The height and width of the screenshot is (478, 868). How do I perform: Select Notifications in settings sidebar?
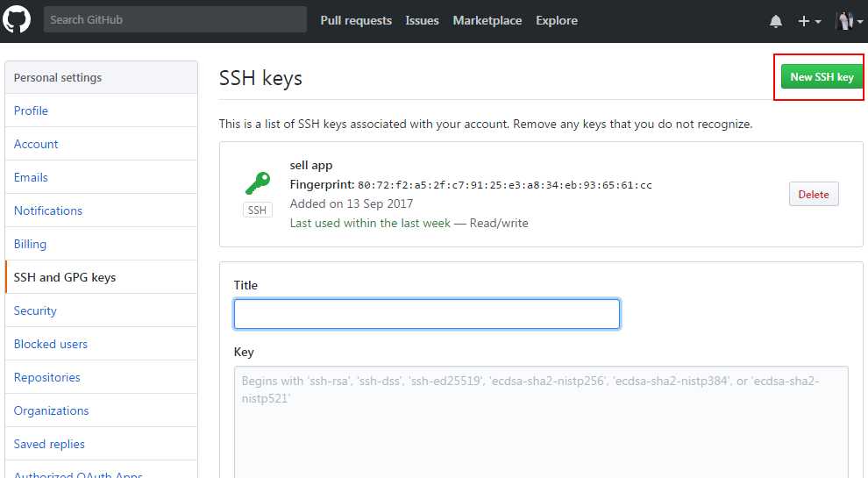[x=48, y=210]
